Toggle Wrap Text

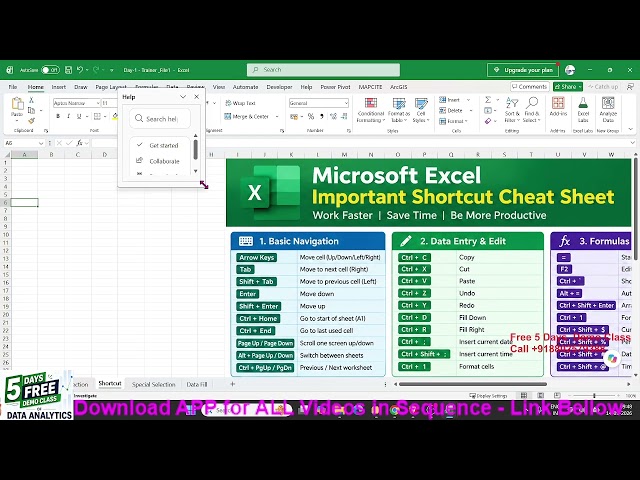point(240,103)
